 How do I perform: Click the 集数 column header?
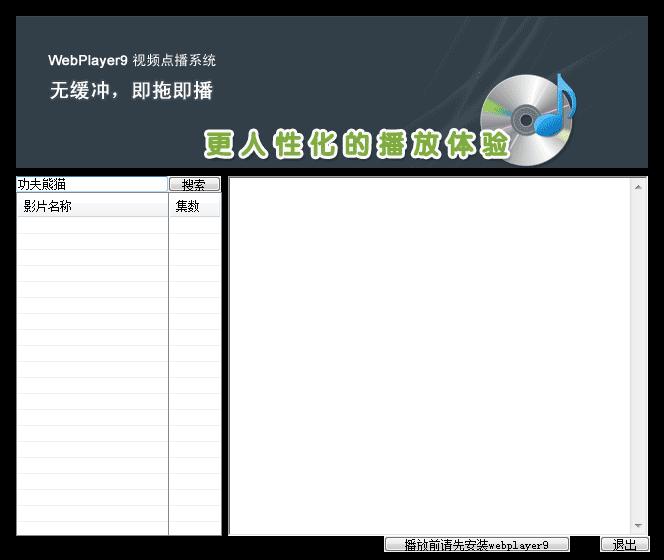pos(195,206)
